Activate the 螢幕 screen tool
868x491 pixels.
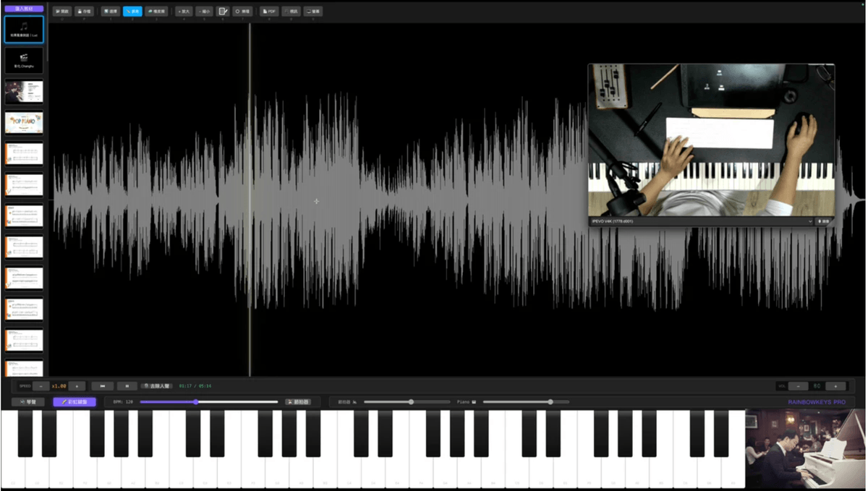click(312, 11)
